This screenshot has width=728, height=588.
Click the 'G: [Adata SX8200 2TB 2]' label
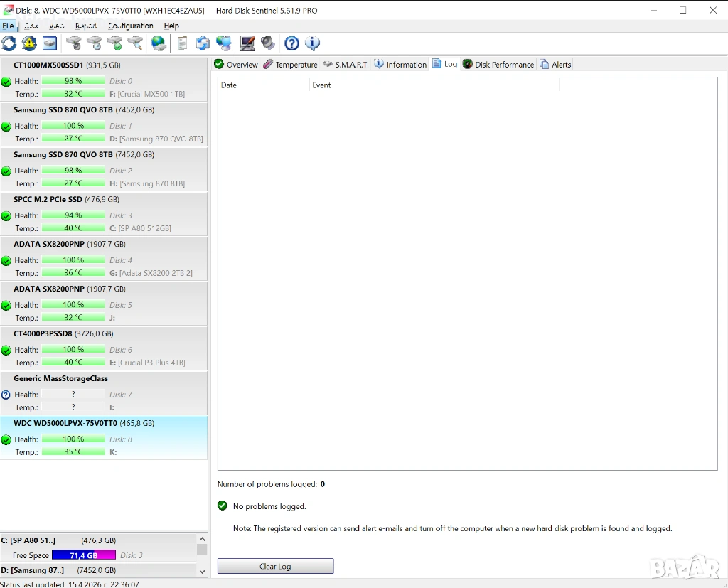(151, 273)
